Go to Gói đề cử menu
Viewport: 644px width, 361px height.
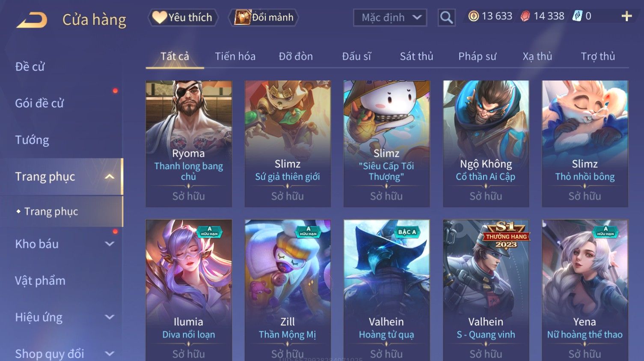[39, 103]
